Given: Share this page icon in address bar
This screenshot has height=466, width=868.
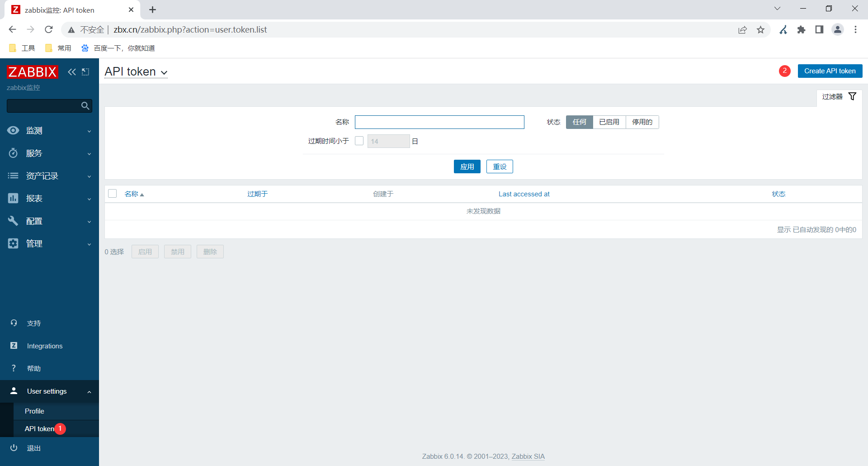Looking at the screenshot, I should (x=742, y=30).
